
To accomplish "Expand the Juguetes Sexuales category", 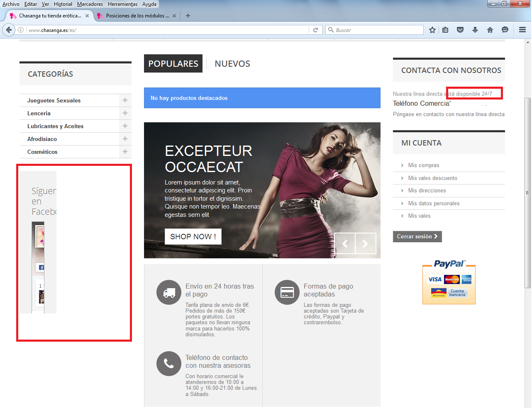I will pos(125,100).
